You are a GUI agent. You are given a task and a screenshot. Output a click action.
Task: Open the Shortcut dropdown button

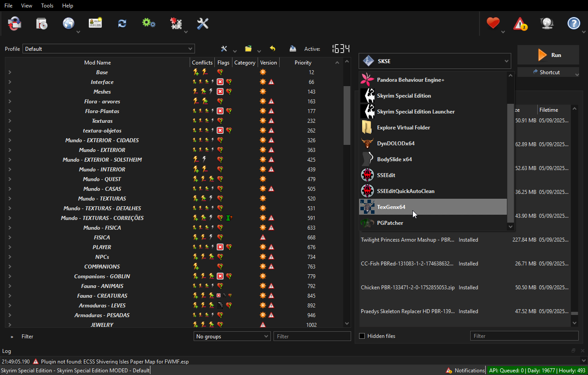point(548,72)
